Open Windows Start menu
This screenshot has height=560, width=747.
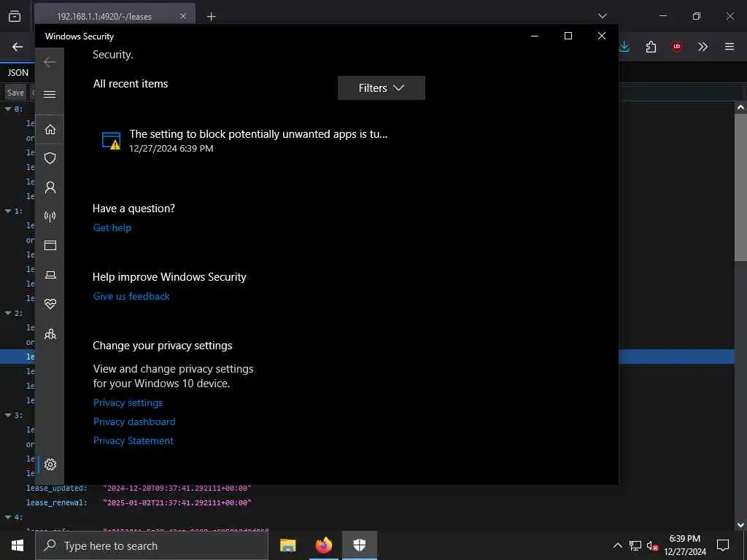(18, 545)
